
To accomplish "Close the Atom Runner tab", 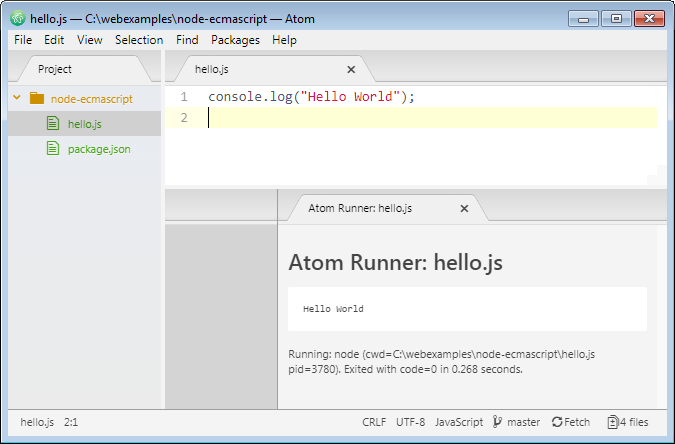I will click(x=464, y=208).
